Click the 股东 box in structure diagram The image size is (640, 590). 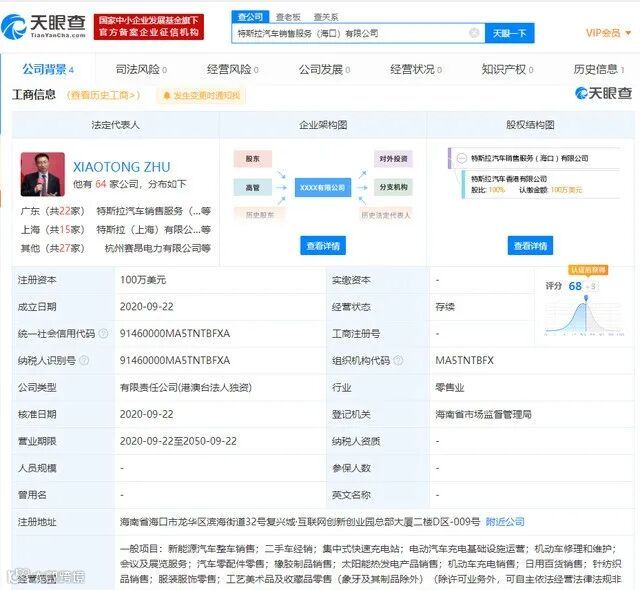tap(253, 159)
